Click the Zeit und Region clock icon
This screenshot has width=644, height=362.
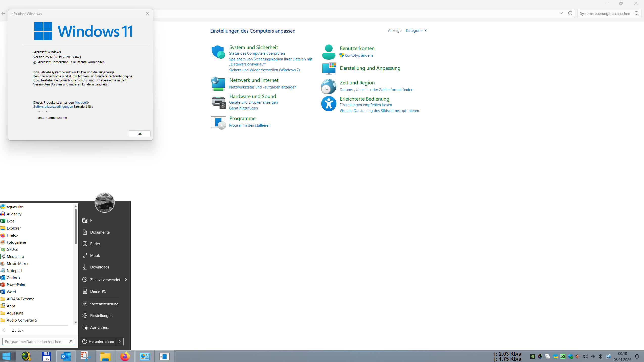[329, 86]
